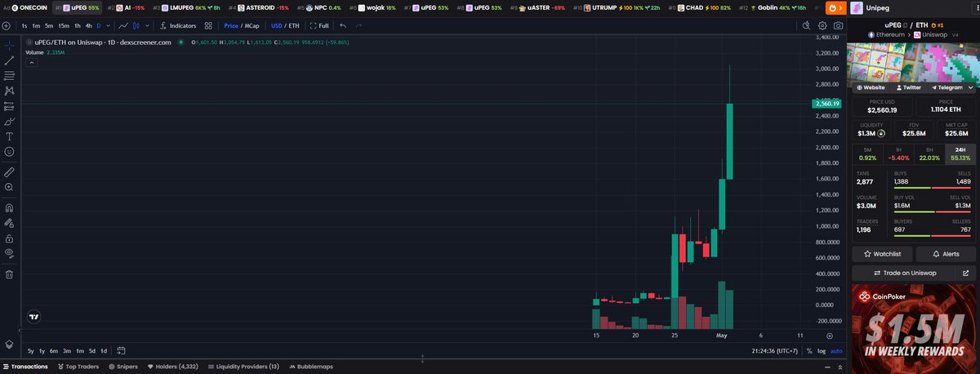Switch to 4h timeframe
The width and height of the screenshot is (980, 374).
88,25
